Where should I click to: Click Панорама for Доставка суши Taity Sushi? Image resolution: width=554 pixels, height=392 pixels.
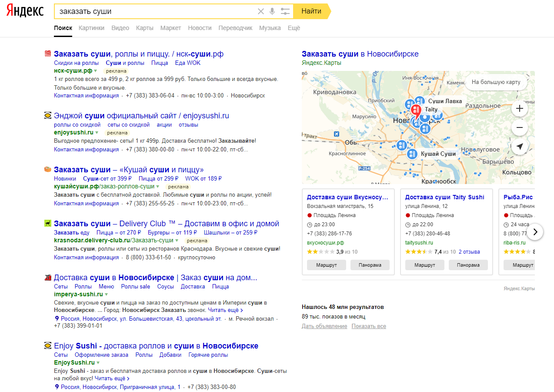coord(468,265)
